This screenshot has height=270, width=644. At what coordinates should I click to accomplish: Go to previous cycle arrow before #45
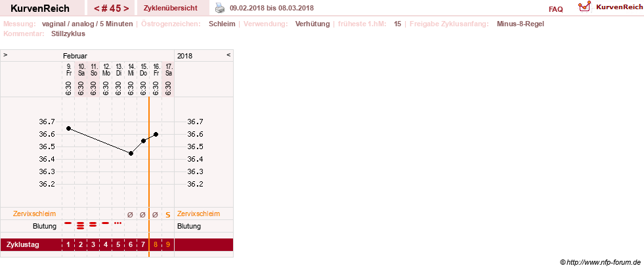(x=96, y=9)
